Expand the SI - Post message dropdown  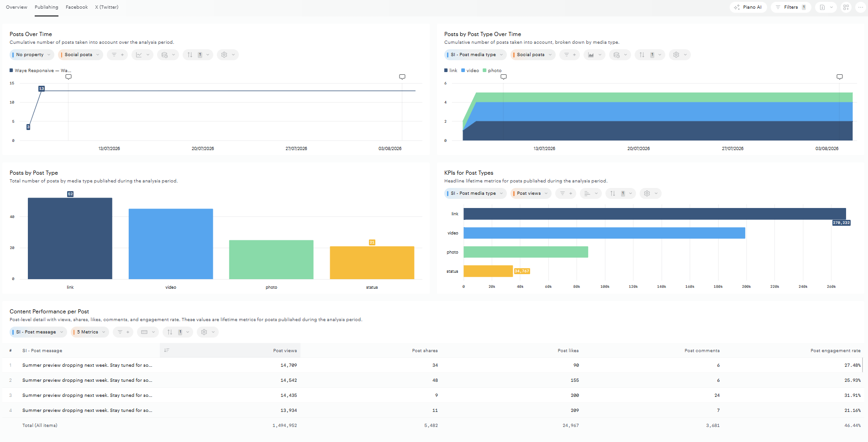coord(38,332)
